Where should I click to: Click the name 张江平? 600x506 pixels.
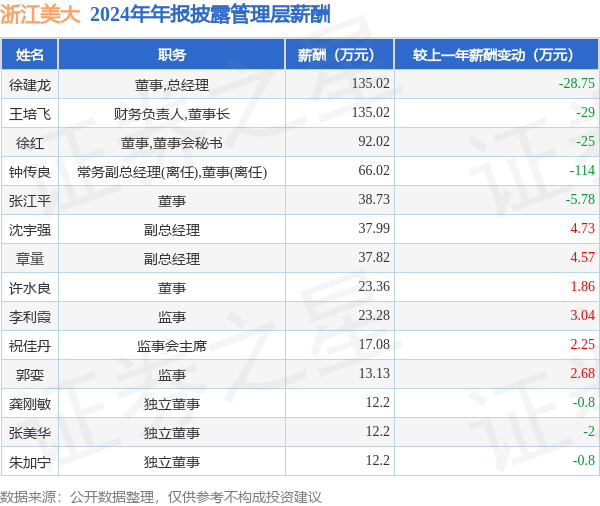pyautogui.click(x=29, y=201)
